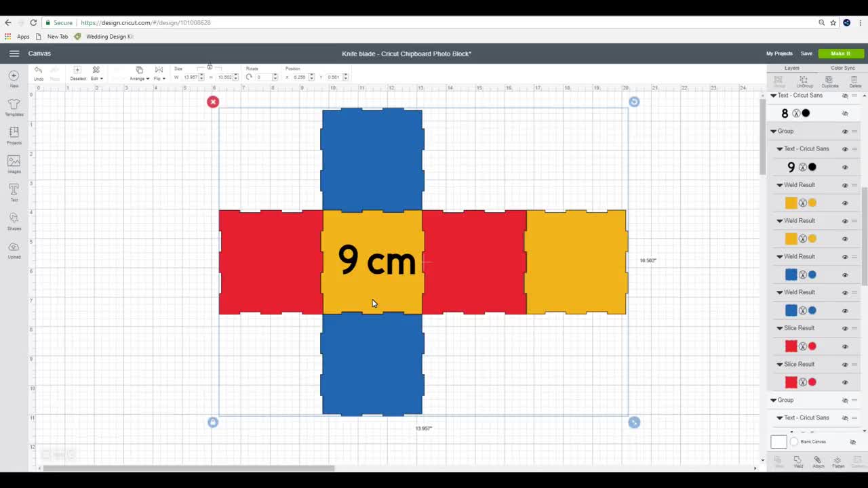
Task: Click UnGroup in the Layers panel
Action: click(804, 81)
